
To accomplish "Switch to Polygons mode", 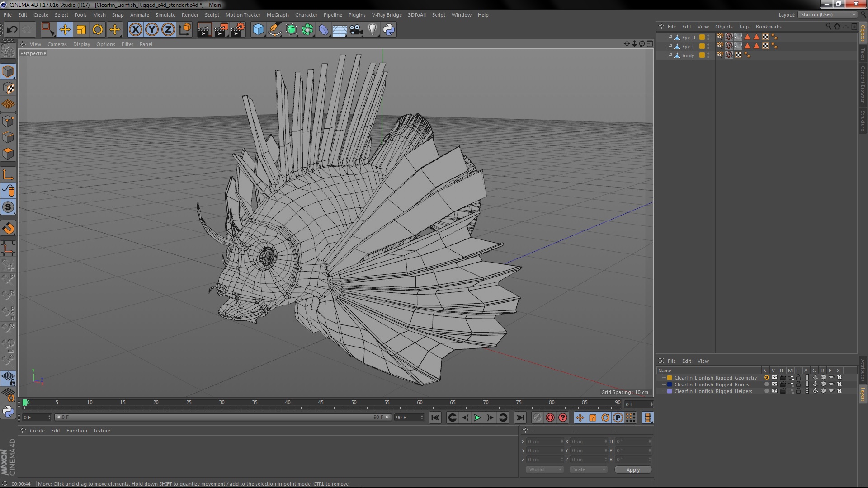I will (8, 154).
